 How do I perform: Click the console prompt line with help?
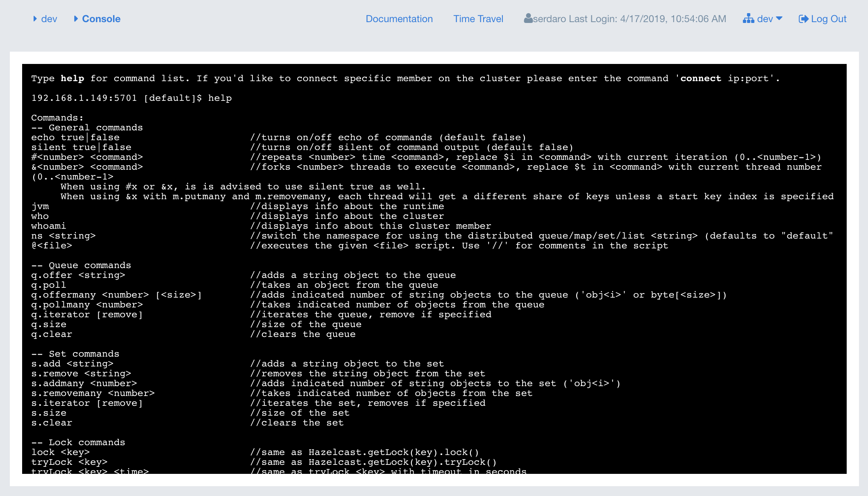[x=132, y=98]
